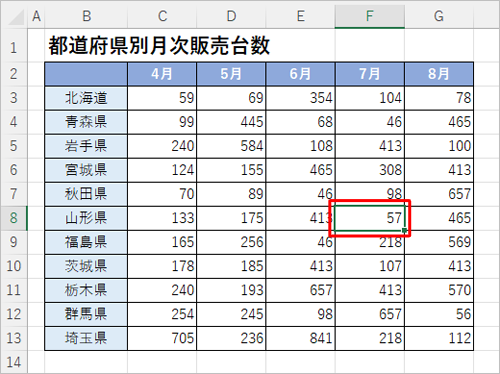Select the 山形県 row label cell
The width and height of the screenshot is (500, 374).
(x=86, y=218)
